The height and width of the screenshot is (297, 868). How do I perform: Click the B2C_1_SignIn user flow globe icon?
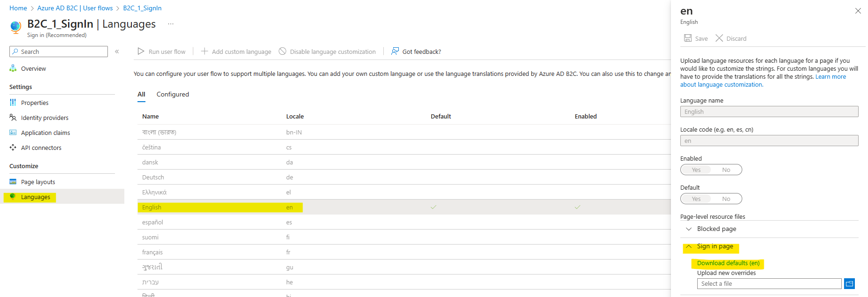coord(15,27)
